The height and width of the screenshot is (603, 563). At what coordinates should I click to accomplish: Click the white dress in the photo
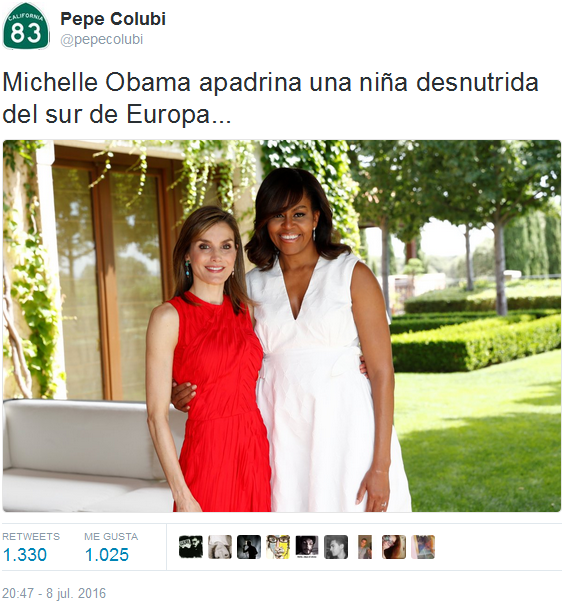[x=323, y=385]
